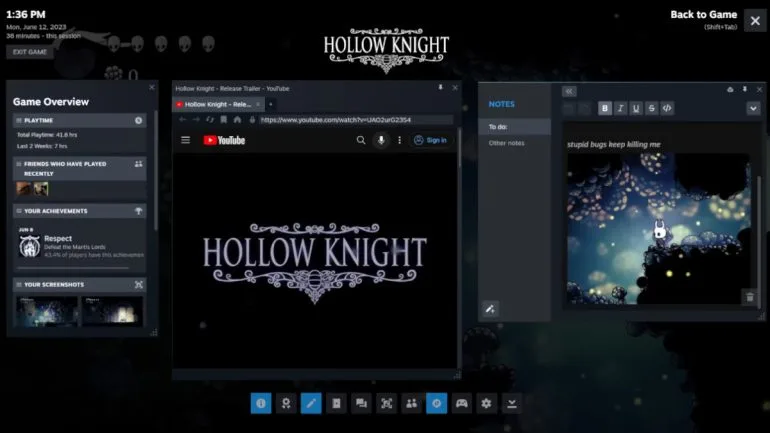Click the YouTube logo

224,140
